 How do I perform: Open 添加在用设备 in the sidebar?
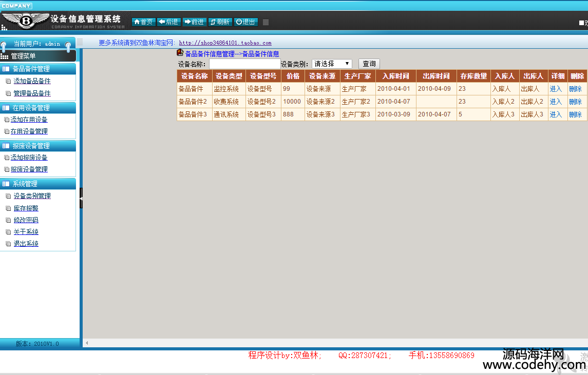pyautogui.click(x=29, y=120)
